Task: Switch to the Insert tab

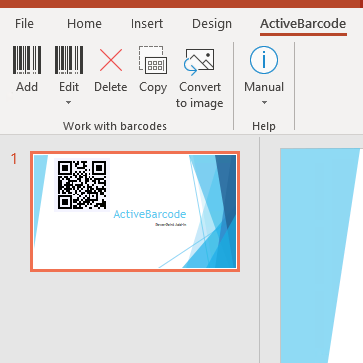Action: 147,24
